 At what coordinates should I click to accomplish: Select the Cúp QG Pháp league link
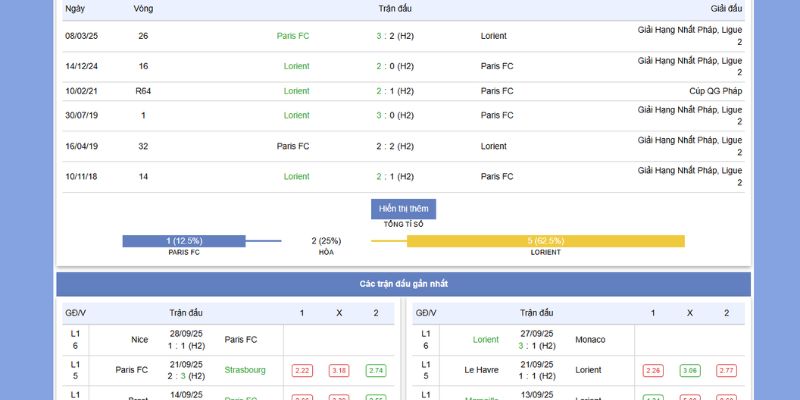pyautogui.click(x=716, y=91)
